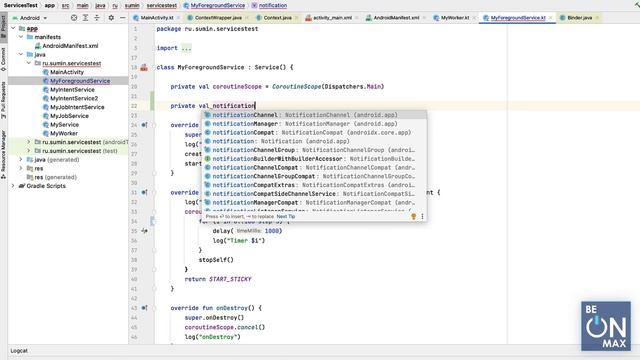Image resolution: width=640 pixels, height=360 pixels.
Task: Click ServicesTest breadcrumb in navigation bar
Action: 21,5
